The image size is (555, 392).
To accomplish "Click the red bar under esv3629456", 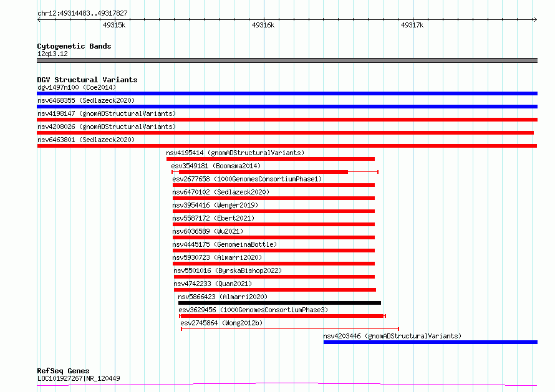I will 282,316.
